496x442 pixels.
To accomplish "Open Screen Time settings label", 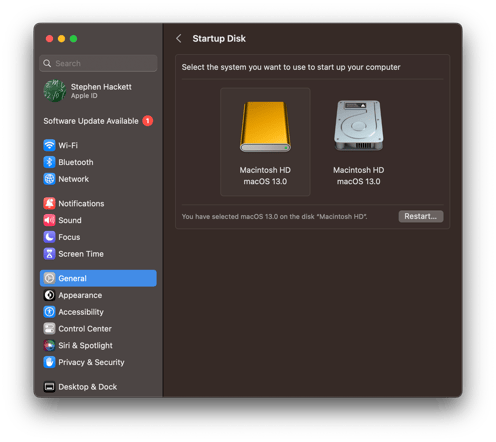I will point(81,254).
